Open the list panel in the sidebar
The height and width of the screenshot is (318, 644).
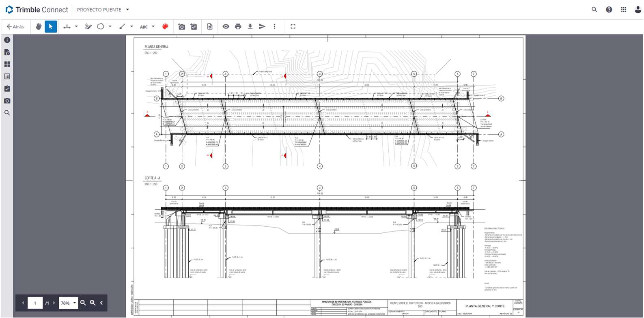pyautogui.click(x=7, y=76)
